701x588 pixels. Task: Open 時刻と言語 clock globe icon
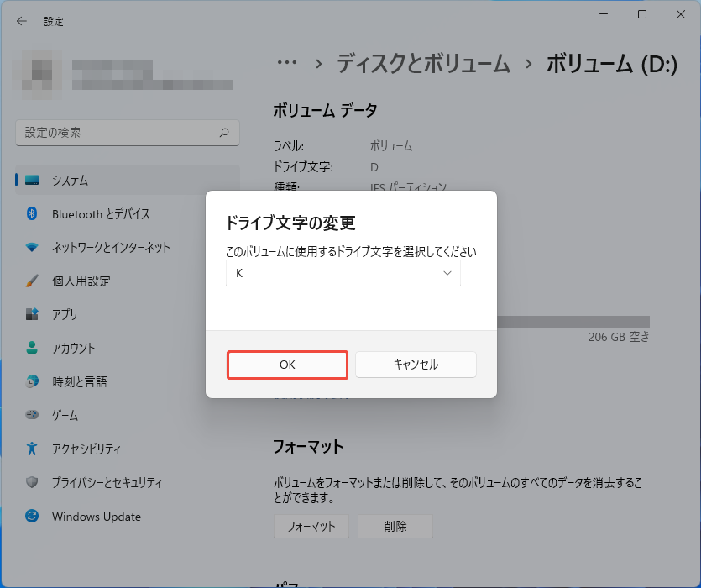pos(32,381)
